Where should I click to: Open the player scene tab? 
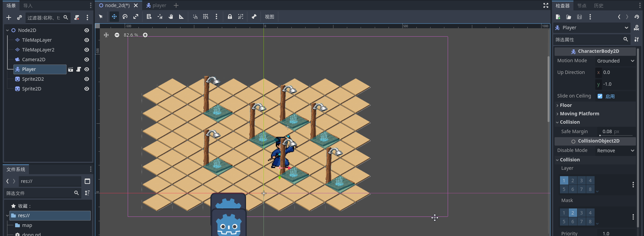(156, 5)
